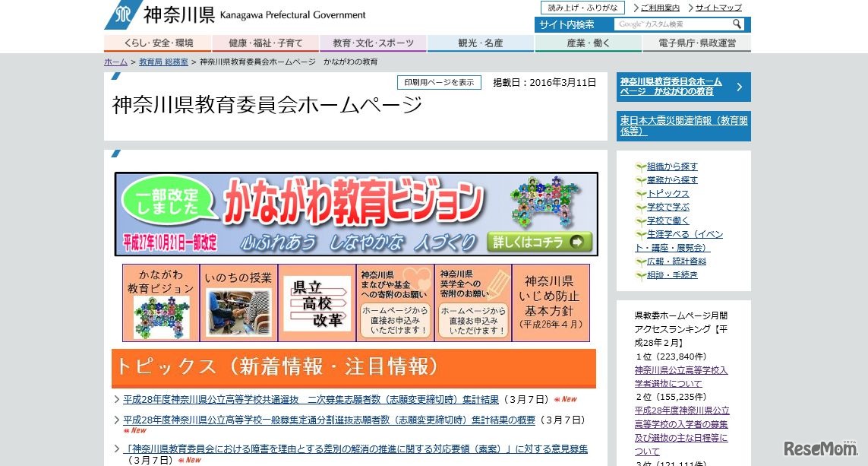The height and width of the screenshot is (466, 868).
Task: Select the 産業・働く navigation tab
Action: click(x=589, y=43)
